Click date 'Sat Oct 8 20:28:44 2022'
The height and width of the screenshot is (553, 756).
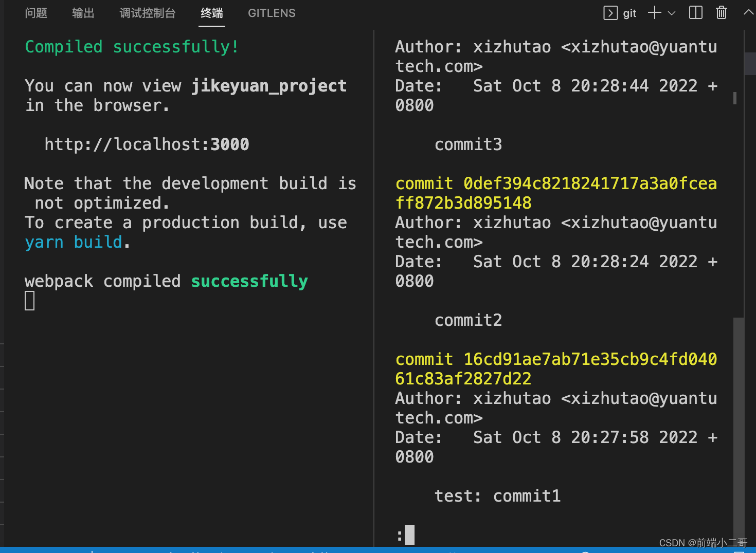point(585,86)
